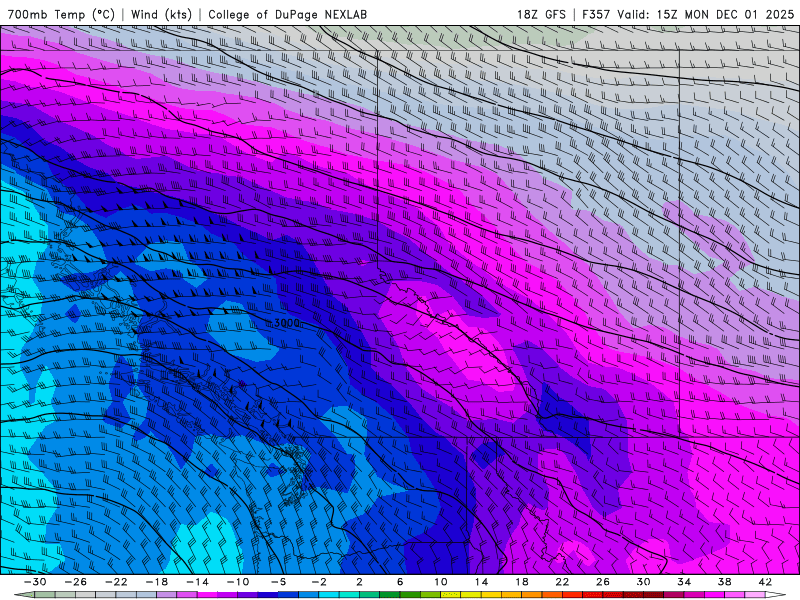This screenshot has height=600, width=800.
Task: Click the "F357" forecast hour text
Action: (596, 14)
